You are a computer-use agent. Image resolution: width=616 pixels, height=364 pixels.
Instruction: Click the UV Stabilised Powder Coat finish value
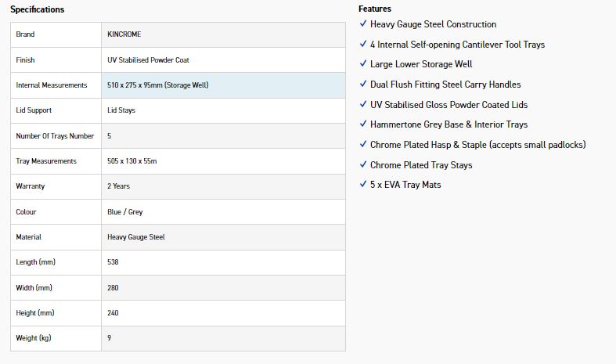click(148, 60)
